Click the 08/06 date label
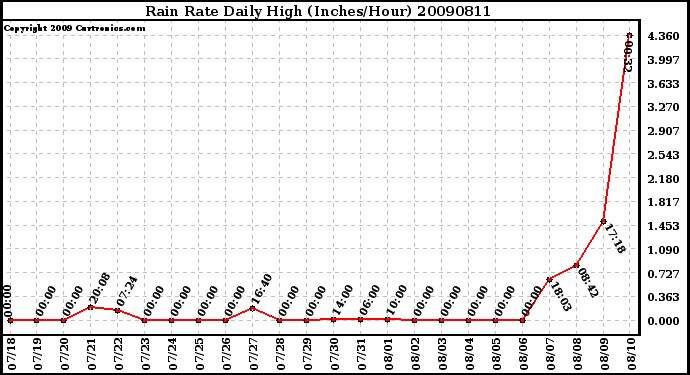Screen dimensions: 690x375 [524, 354]
